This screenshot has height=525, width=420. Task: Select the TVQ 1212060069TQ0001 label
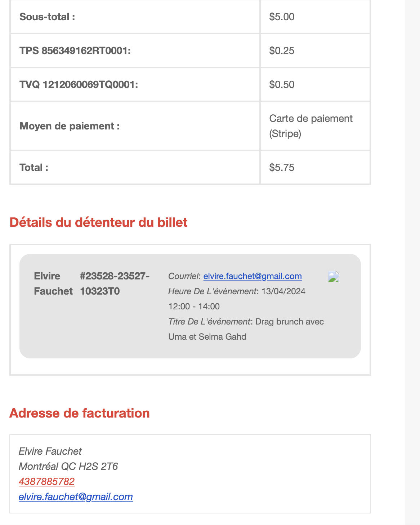coord(79,85)
